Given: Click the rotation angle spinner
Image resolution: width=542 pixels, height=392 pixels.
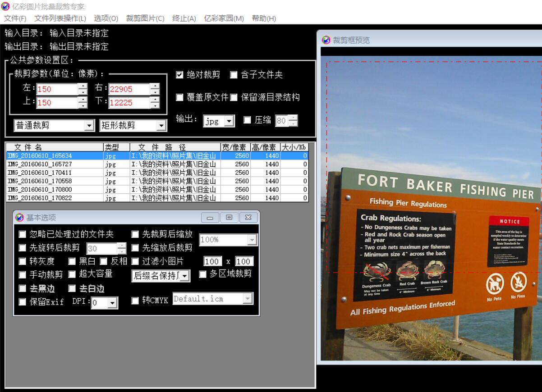Looking at the screenshot, I should [122, 249].
